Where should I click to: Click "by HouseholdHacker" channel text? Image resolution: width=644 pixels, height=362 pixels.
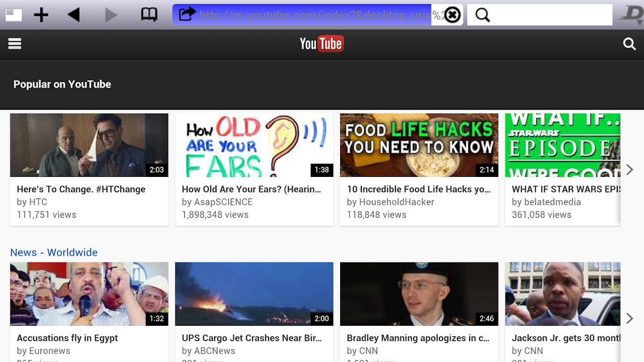390,202
